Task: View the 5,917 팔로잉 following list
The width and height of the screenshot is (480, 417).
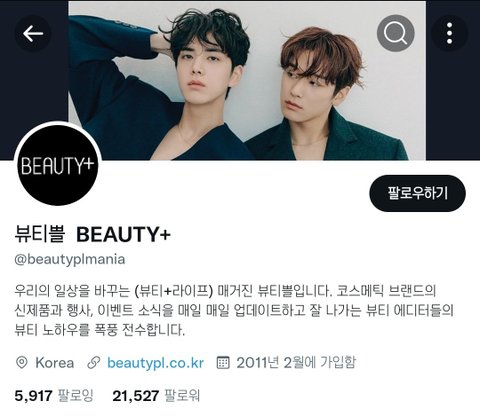Action: click(x=54, y=396)
